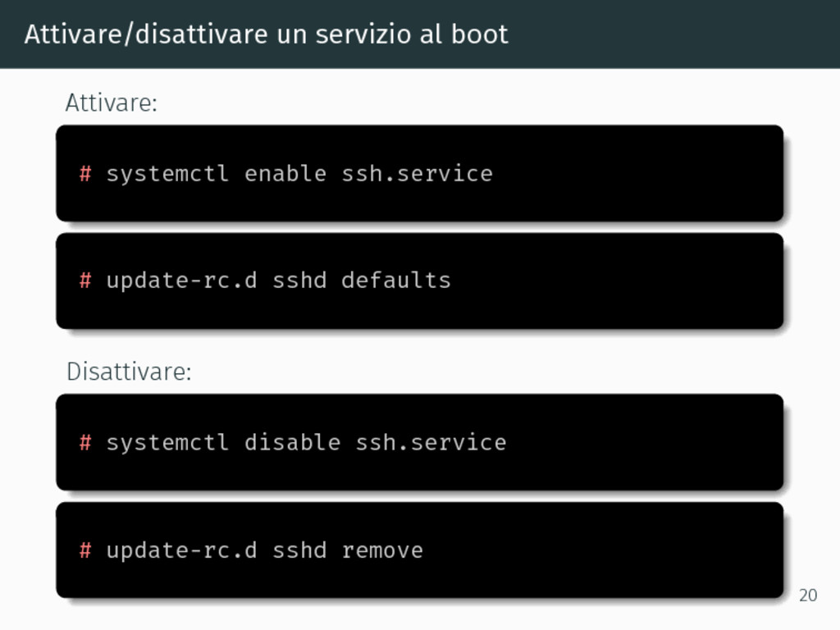Click slide page number 20
The width and height of the screenshot is (840, 630).
coord(808,596)
